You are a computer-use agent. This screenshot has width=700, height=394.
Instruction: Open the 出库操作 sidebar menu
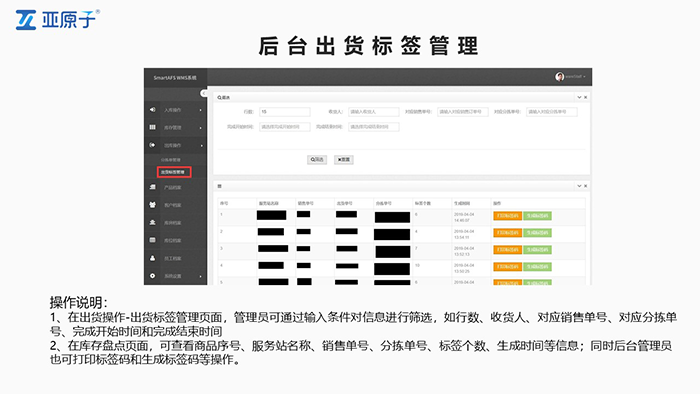point(175,145)
